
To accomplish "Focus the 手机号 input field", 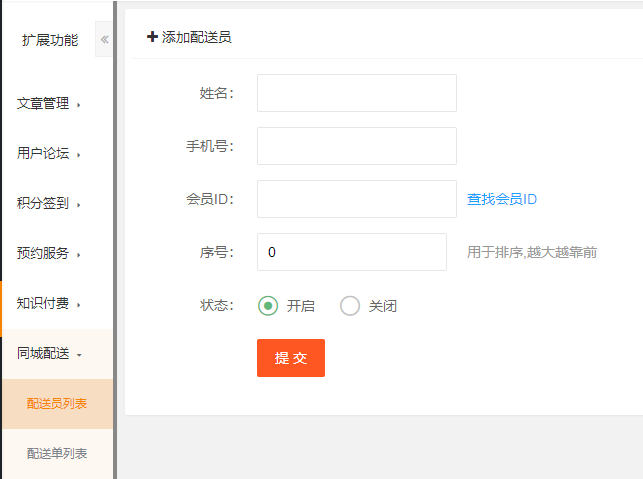I will click(x=356, y=146).
